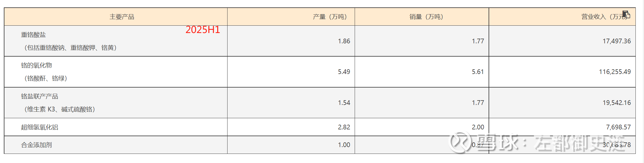The width and height of the screenshot is (644, 163).
Task: Click the paste/copy icon in table corner
Action: [626, 14]
